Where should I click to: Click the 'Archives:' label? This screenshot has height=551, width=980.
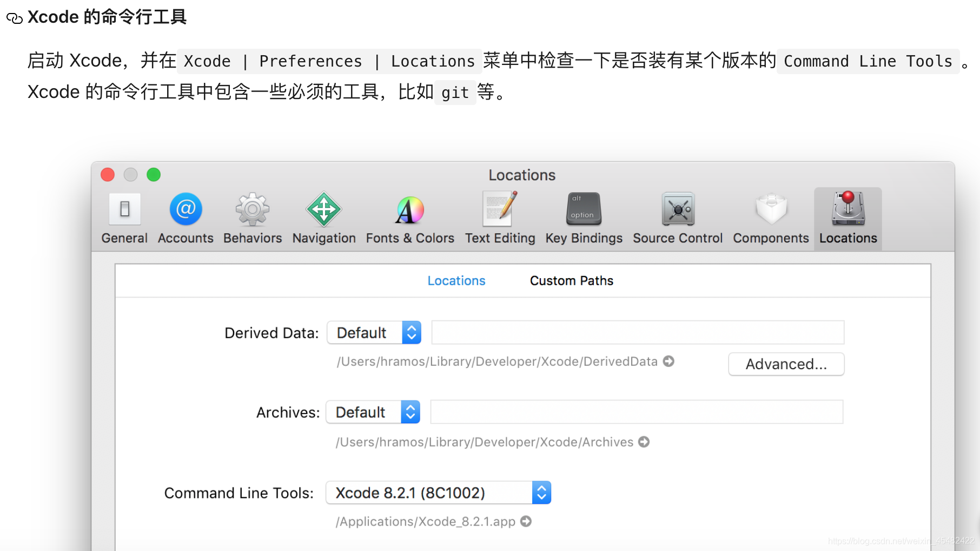coord(288,412)
